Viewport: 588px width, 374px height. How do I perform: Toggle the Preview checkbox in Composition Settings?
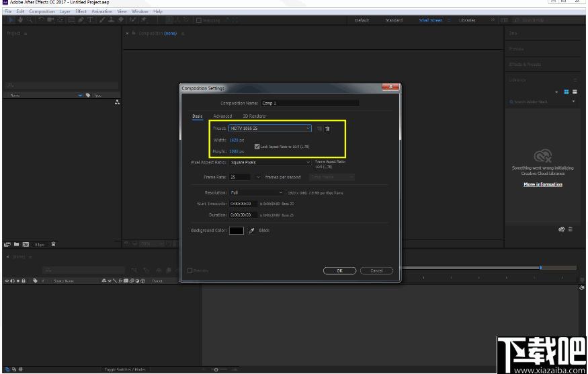pos(190,270)
